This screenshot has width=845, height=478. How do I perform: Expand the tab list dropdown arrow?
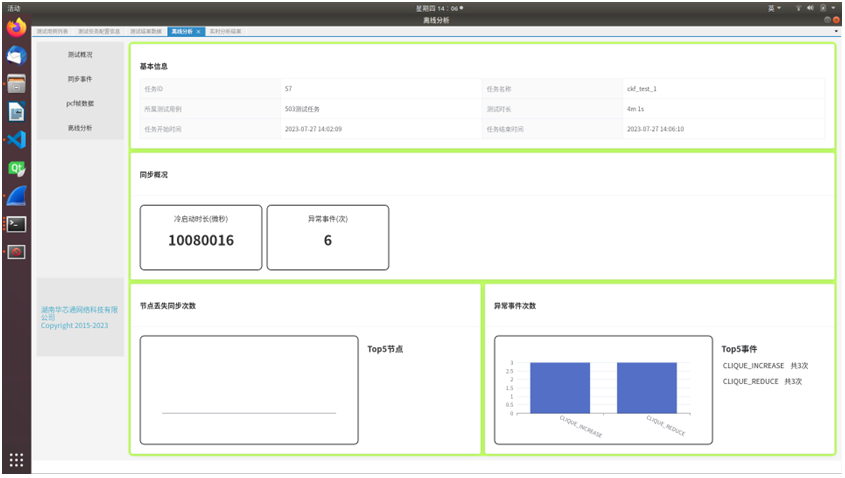(836, 32)
